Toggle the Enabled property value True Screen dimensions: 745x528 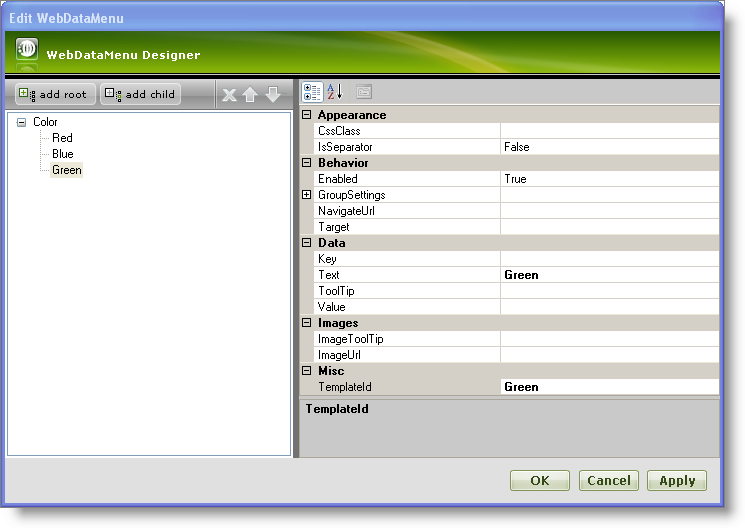click(x=608, y=179)
